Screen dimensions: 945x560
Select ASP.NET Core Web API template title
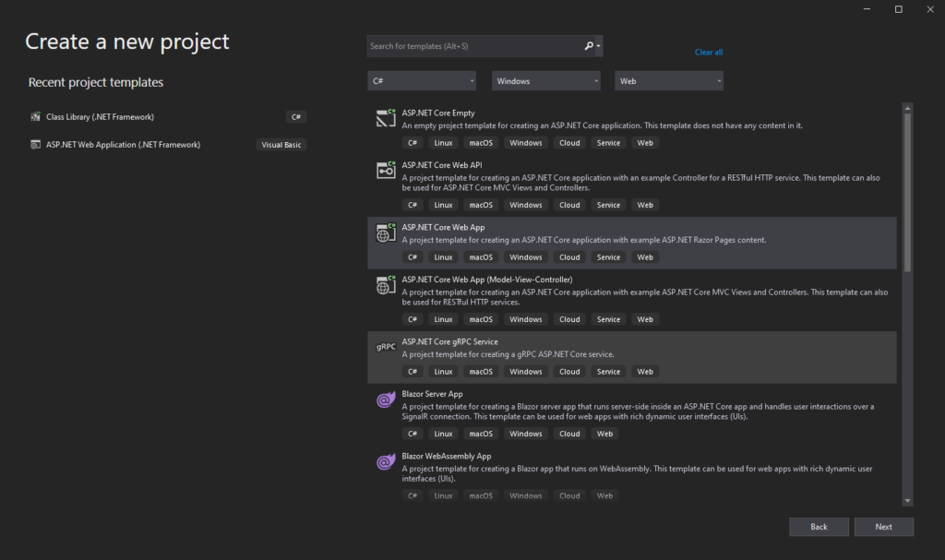click(442, 165)
